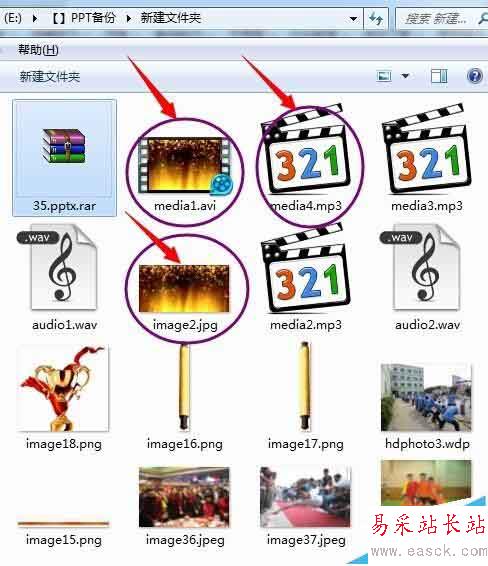488x566 pixels.
Task: Click the image15.png file name
Action: [64, 540]
